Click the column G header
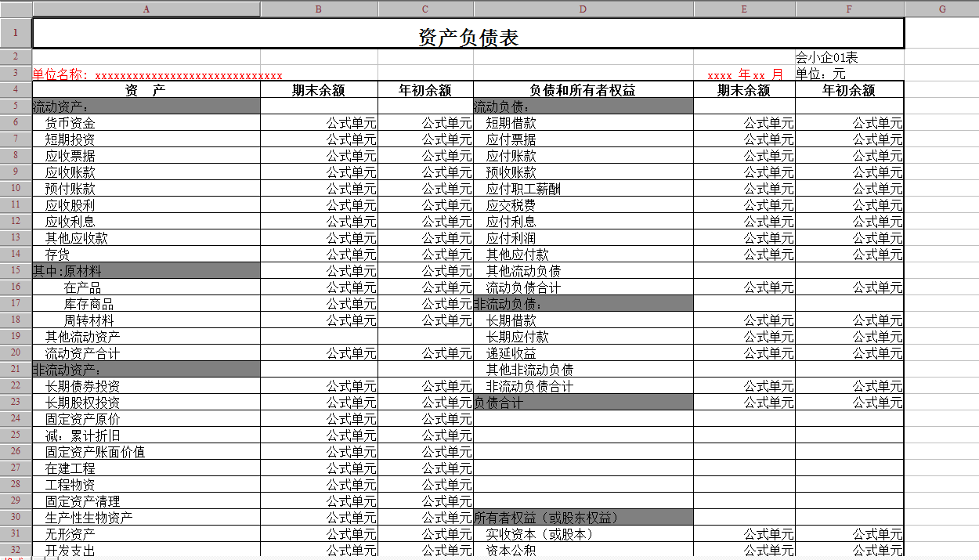 coord(941,9)
